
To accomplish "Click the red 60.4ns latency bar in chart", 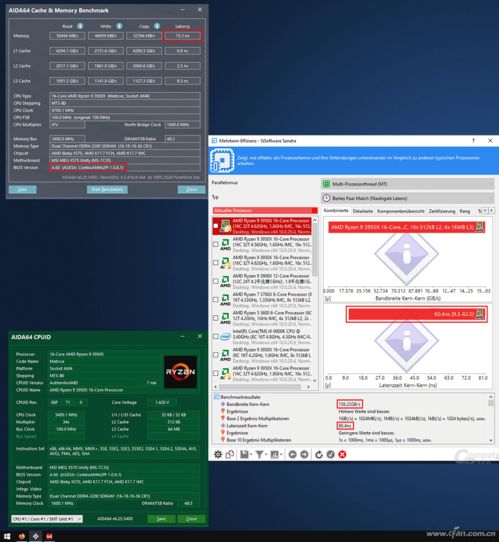I will (417, 314).
